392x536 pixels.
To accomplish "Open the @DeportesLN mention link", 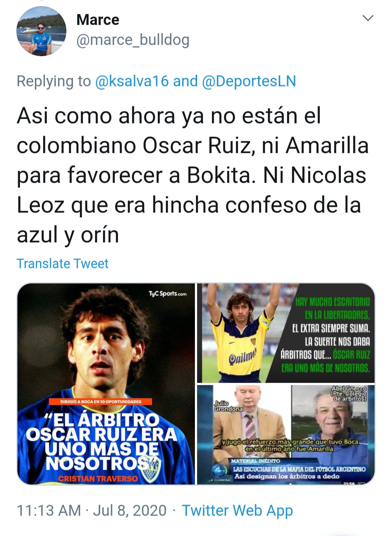I will tap(249, 81).
